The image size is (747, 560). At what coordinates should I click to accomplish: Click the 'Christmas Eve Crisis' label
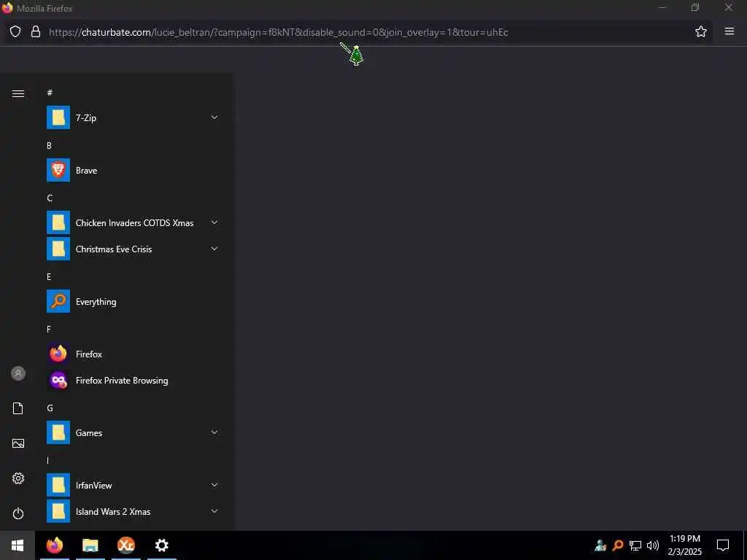[x=114, y=249]
